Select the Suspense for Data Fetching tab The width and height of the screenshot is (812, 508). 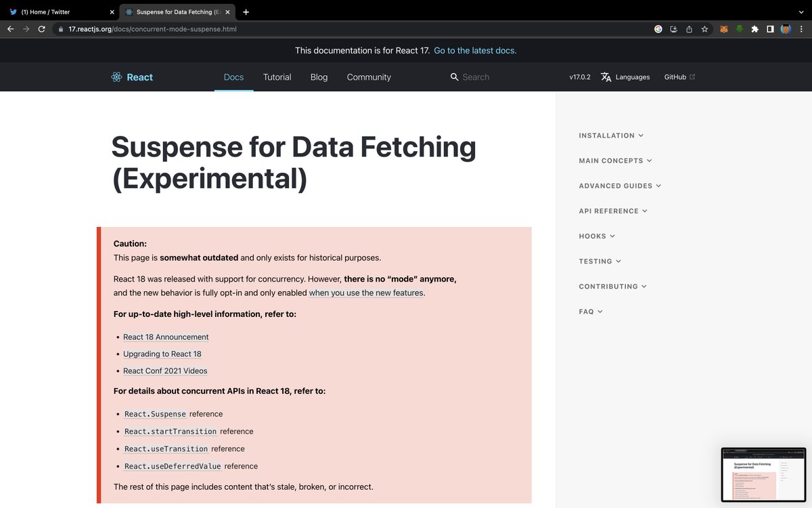(178, 12)
